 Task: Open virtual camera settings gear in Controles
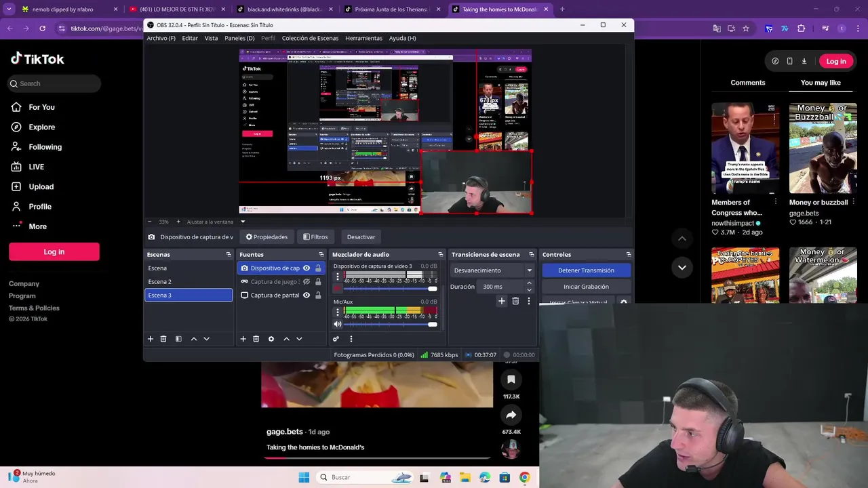(624, 302)
